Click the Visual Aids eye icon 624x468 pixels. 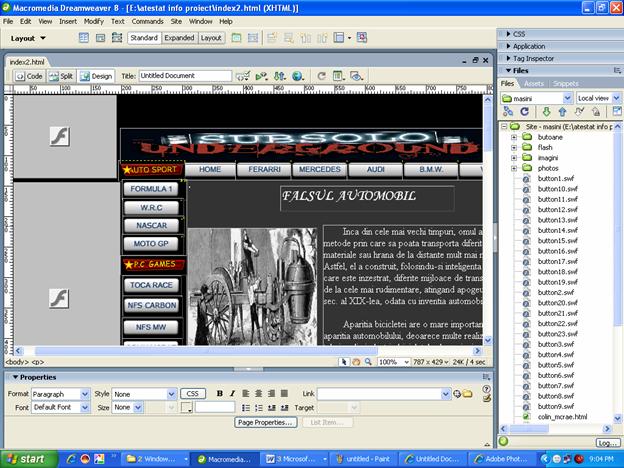356,76
